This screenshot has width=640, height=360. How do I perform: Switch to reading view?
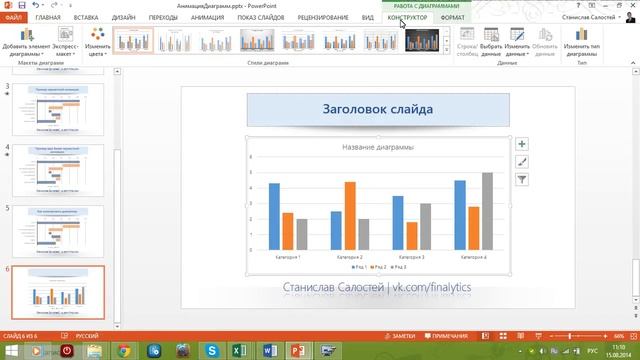(520, 336)
